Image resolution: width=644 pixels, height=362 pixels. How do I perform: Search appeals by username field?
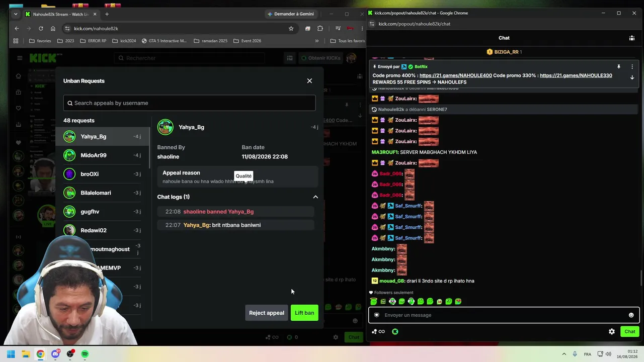coord(189,103)
